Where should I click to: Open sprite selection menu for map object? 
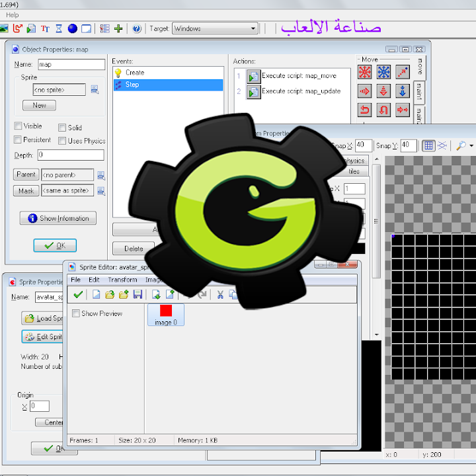coord(95,89)
